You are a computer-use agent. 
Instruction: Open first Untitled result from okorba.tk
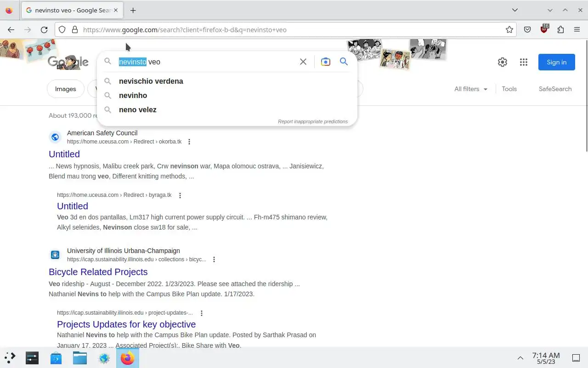(x=64, y=154)
